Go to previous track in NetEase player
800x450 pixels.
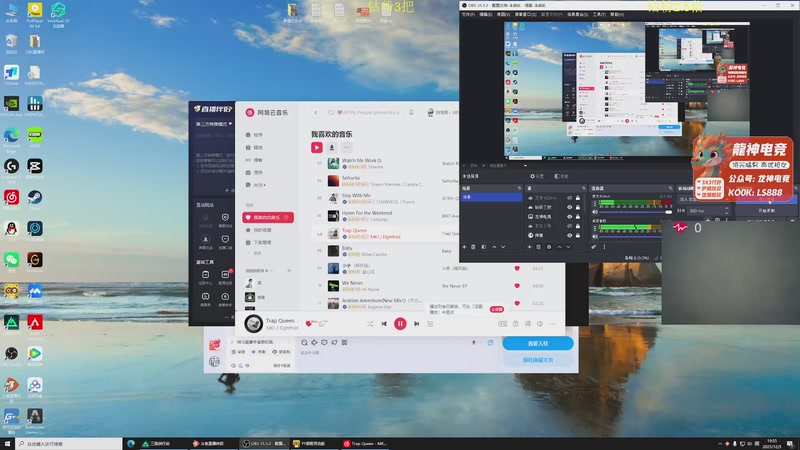384,323
